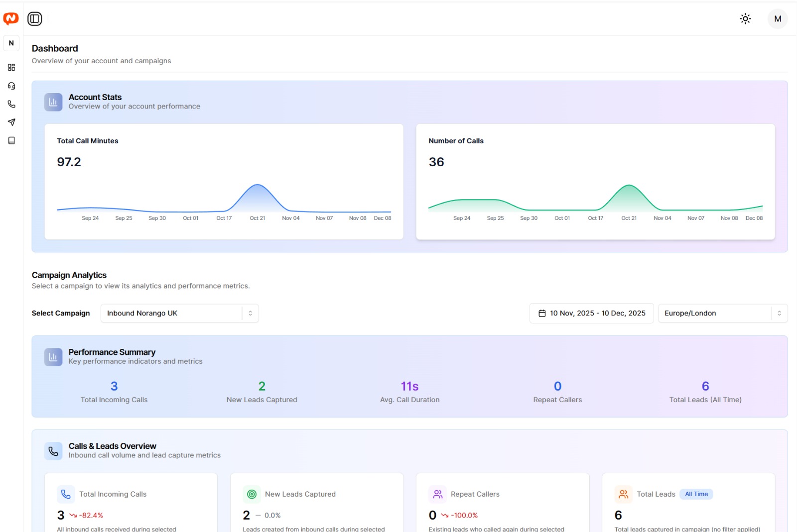Toggle the sidebar panel icon
Image resolution: width=797 pixels, height=532 pixels.
click(35, 19)
